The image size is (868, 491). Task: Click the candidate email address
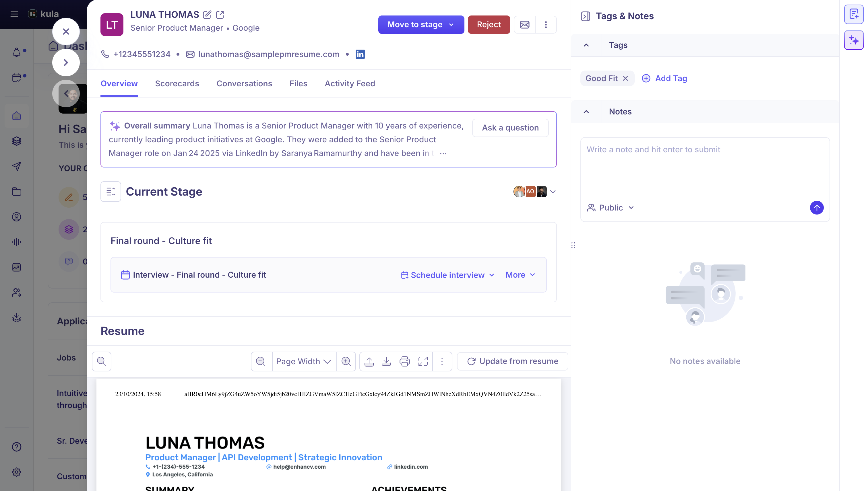coord(269,54)
